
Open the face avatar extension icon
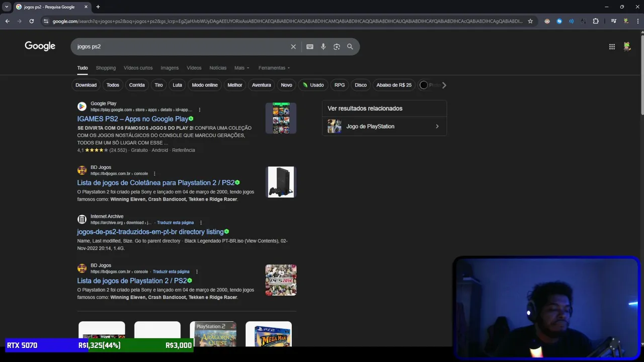[x=547, y=21]
